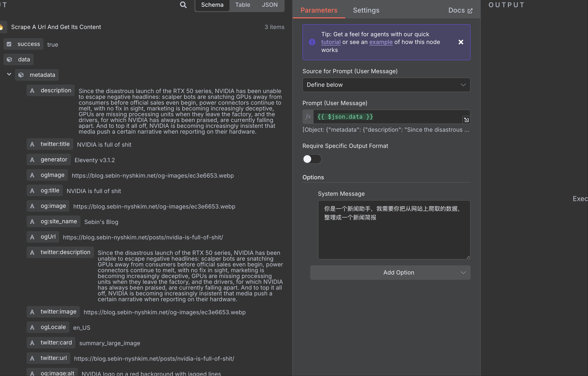588x376 pixels.
Task: Open the Settings tab
Action: 366,10
